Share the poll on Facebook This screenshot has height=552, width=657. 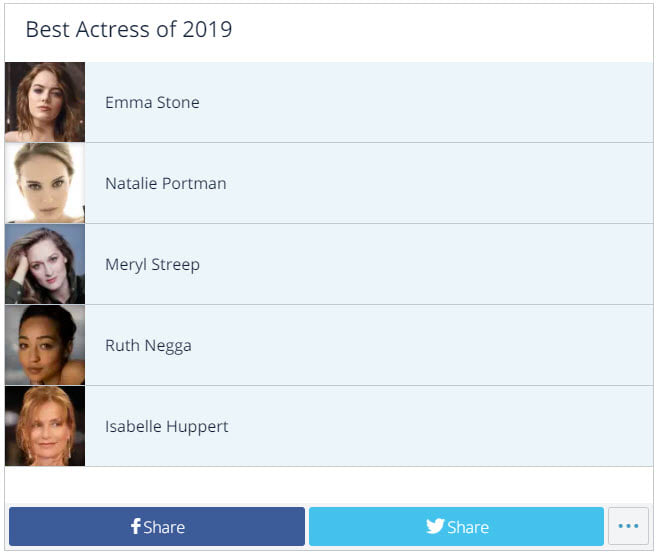click(x=157, y=526)
